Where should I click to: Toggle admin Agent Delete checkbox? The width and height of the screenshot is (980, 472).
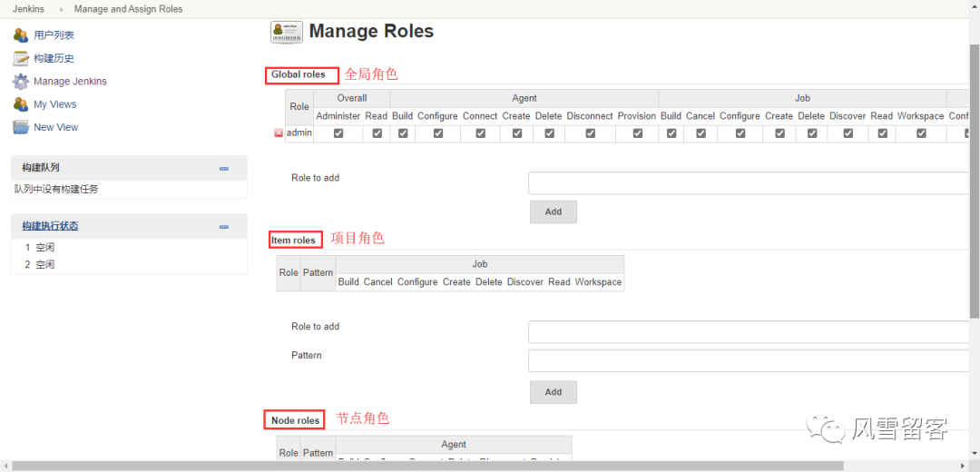549,133
